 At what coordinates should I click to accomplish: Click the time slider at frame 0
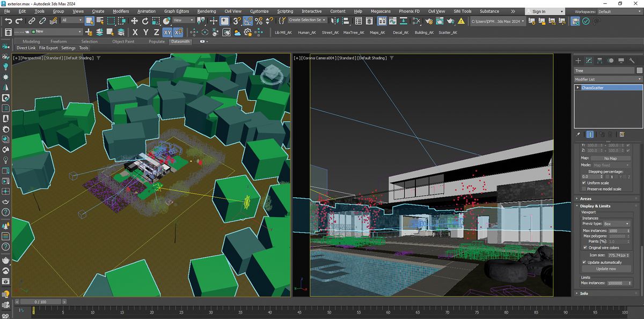click(x=40, y=301)
